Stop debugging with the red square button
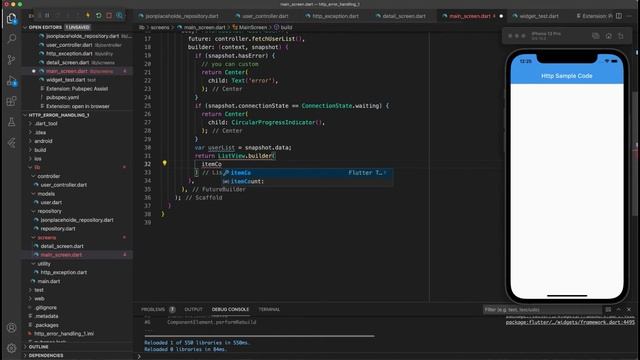The image size is (640, 360). 109,16
